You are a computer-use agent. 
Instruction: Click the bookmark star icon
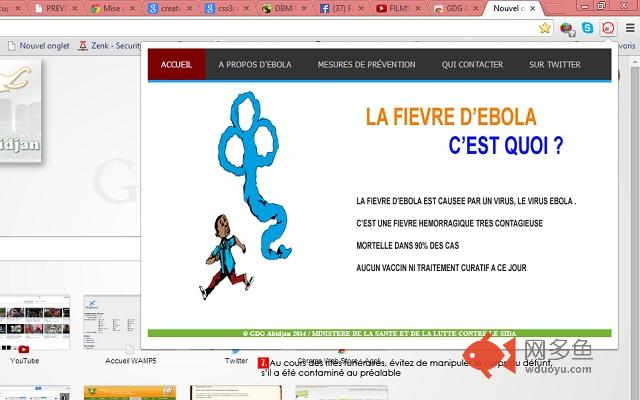544,28
